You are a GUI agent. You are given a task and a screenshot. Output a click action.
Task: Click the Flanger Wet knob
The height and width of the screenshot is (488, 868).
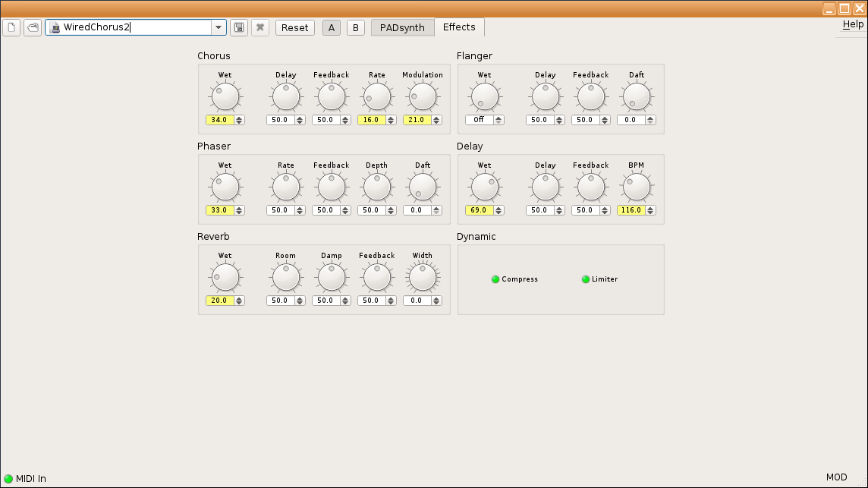click(485, 97)
